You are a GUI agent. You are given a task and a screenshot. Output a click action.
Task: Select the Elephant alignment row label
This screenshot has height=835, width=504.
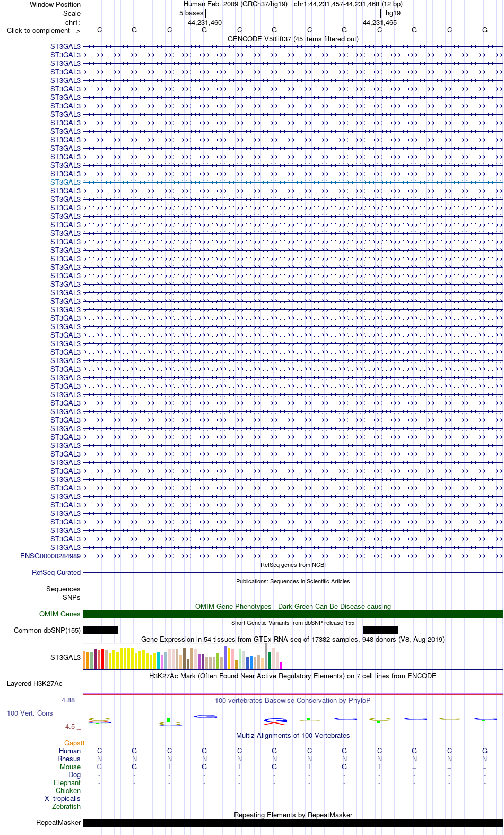pyautogui.click(x=67, y=782)
